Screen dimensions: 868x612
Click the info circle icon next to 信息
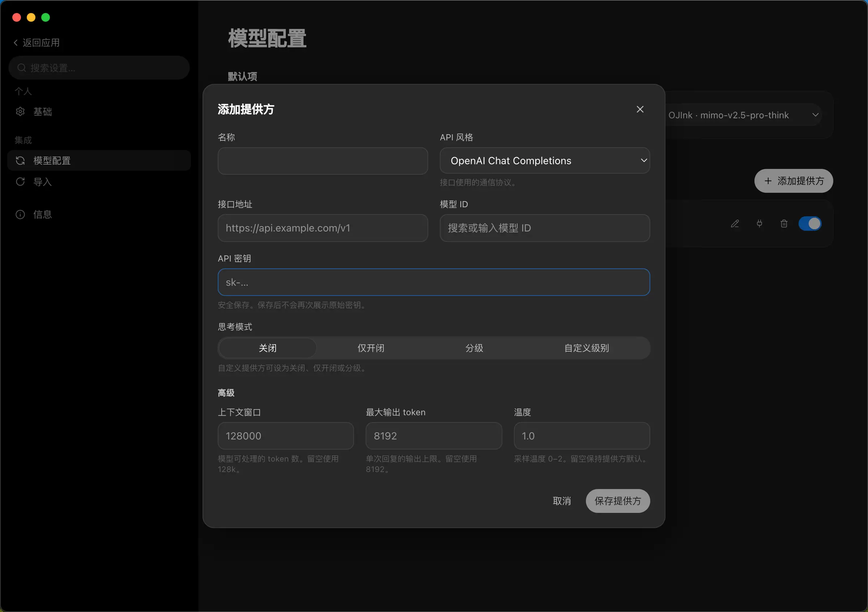tap(20, 215)
